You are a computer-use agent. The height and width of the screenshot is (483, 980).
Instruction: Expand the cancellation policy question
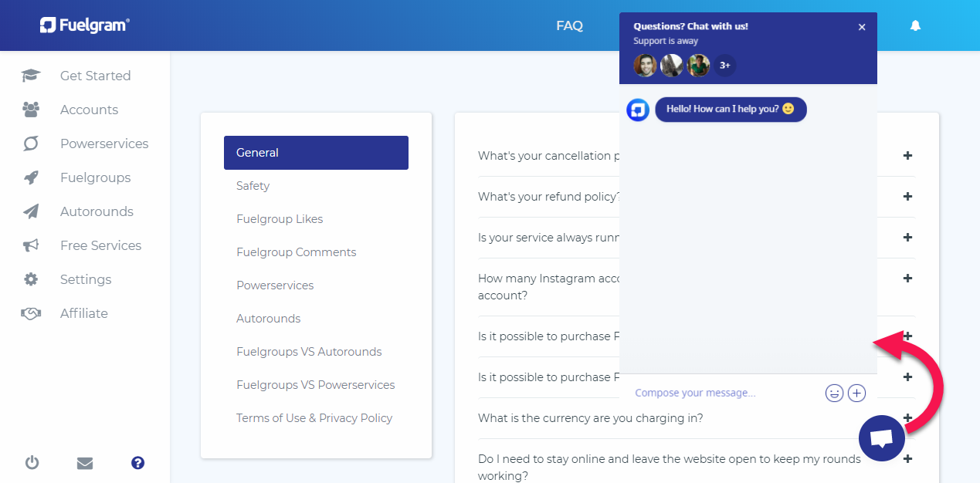(907, 156)
